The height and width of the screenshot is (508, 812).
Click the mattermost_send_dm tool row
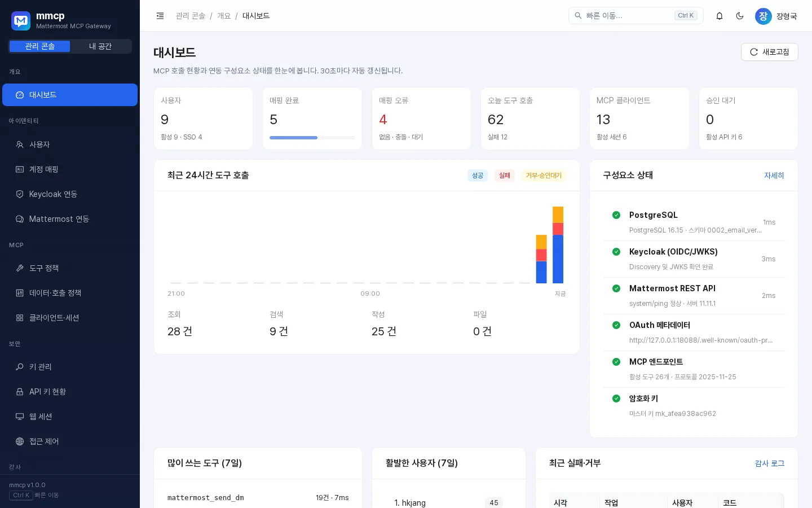pos(258,498)
